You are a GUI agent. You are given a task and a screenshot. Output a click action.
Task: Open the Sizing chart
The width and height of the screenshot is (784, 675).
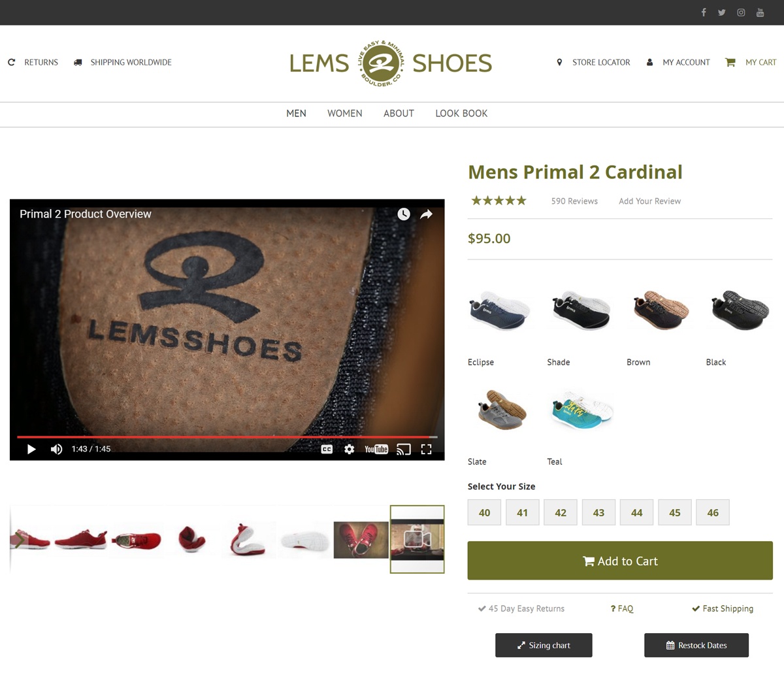(x=544, y=645)
